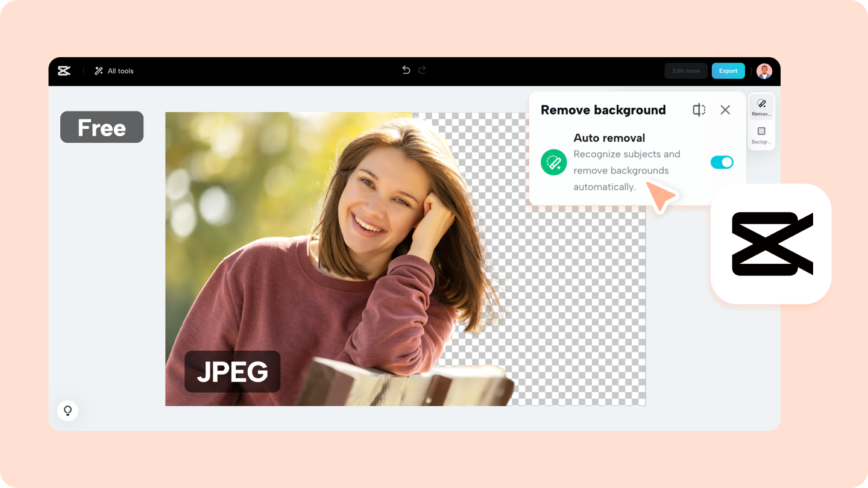Open the All tools menu
Screen dimensions: 868x488
pos(115,70)
